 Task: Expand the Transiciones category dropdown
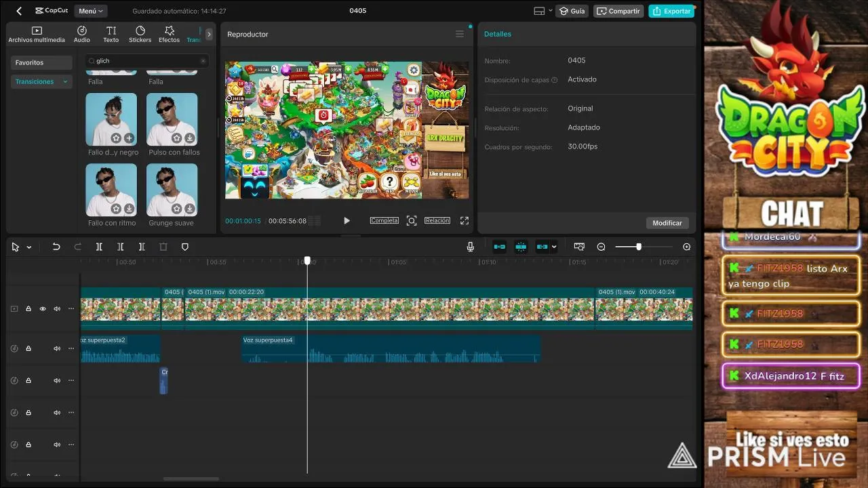pos(41,81)
